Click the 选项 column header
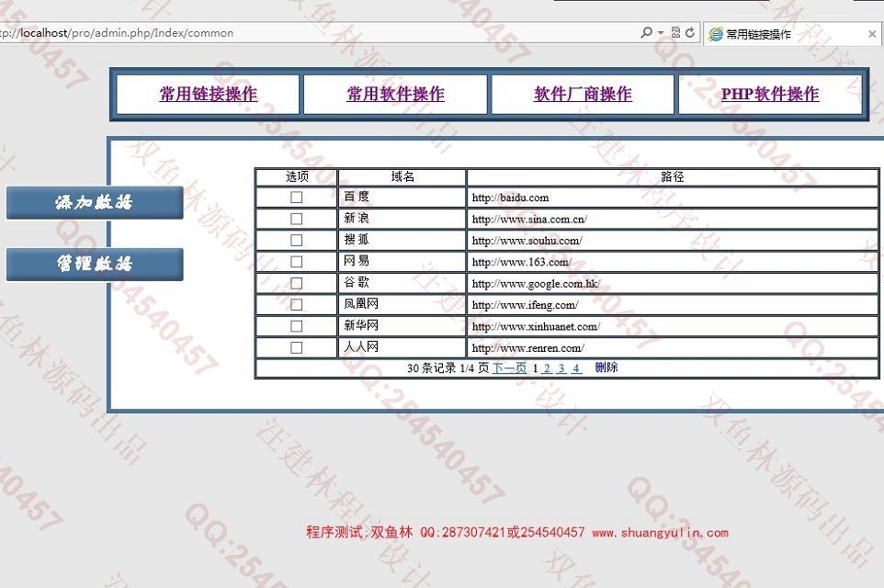The height and width of the screenshot is (588, 884). pos(297,177)
